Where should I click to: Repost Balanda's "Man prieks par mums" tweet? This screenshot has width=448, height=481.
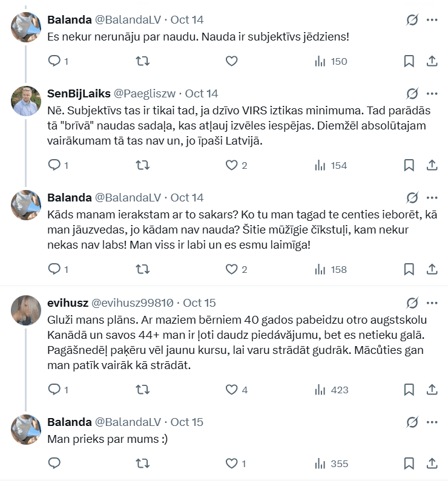(142, 463)
